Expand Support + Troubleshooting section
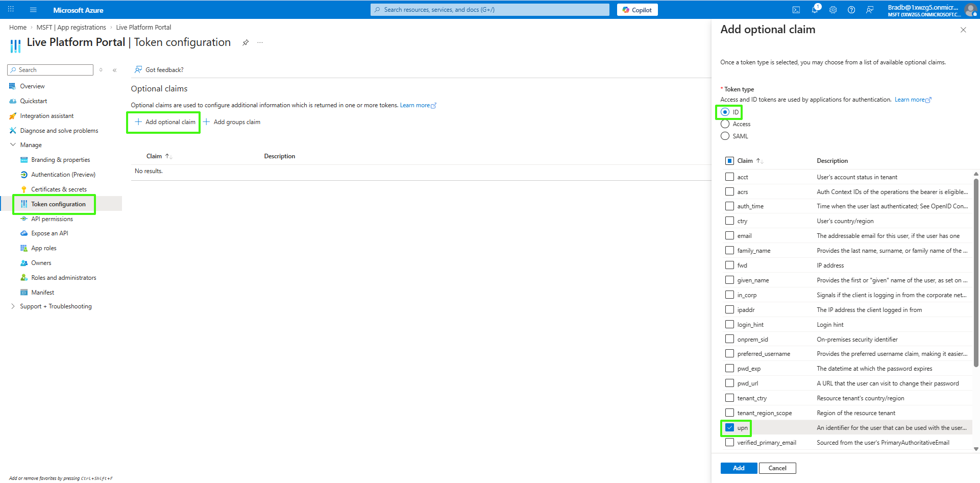Viewport: 980px width, 483px height. coord(13,306)
